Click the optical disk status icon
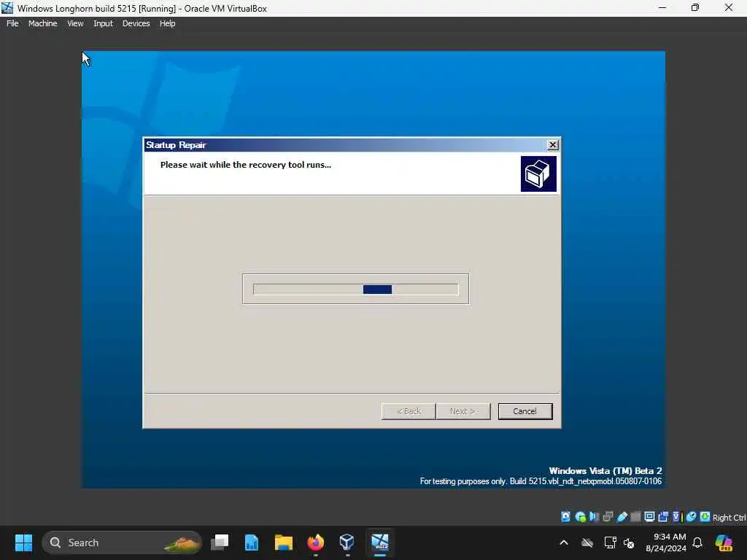 (x=580, y=517)
